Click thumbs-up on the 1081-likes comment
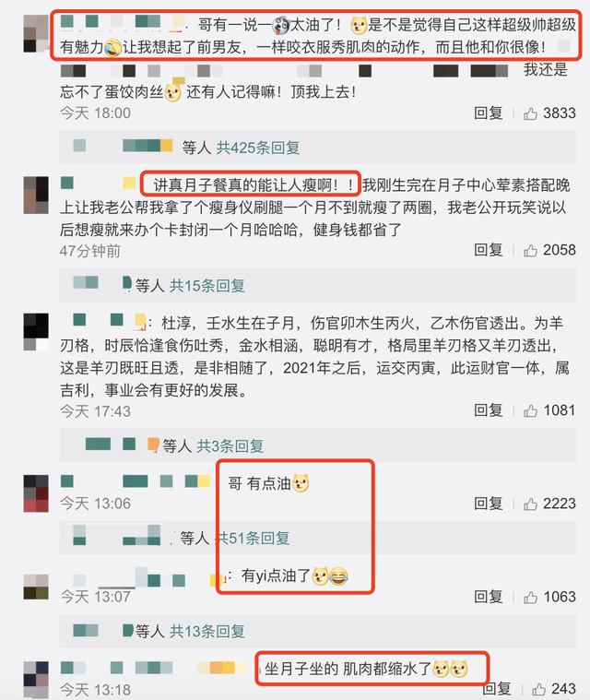This screenshot has height=700, width=590. click(x=530, y=410)
